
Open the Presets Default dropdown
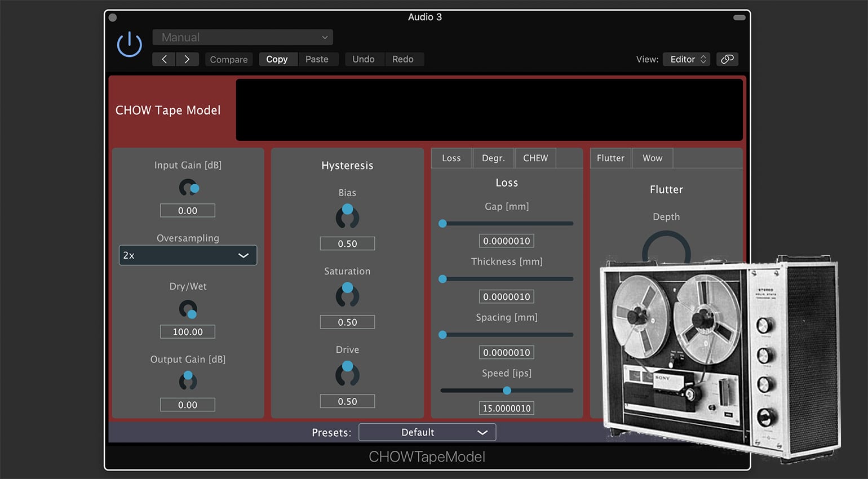[x=427, y=432]
